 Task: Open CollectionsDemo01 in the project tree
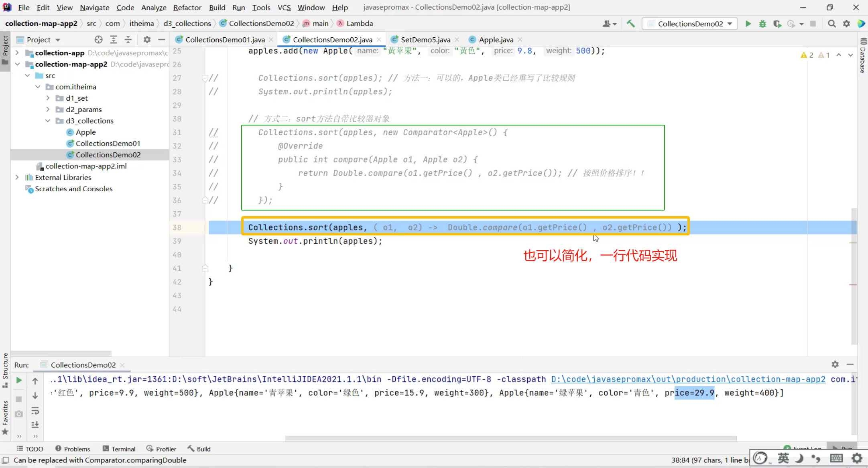(x=108, y=144)
